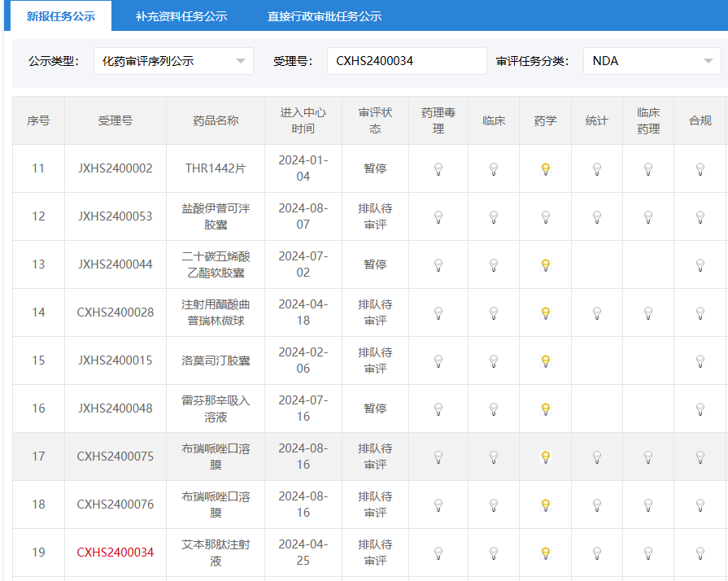Click 药学 bulb for JXHS2400053

click(x=546, y=217)
